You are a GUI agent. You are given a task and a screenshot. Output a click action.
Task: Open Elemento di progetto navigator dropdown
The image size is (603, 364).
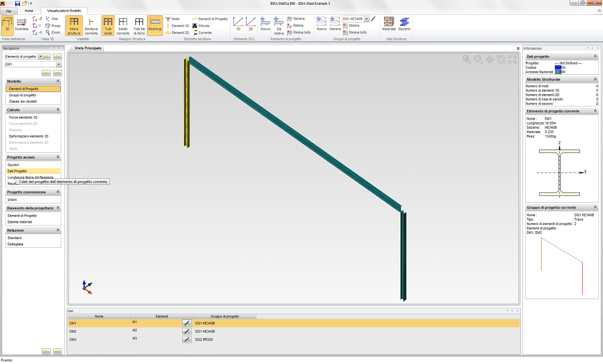[x=40, y=56]
